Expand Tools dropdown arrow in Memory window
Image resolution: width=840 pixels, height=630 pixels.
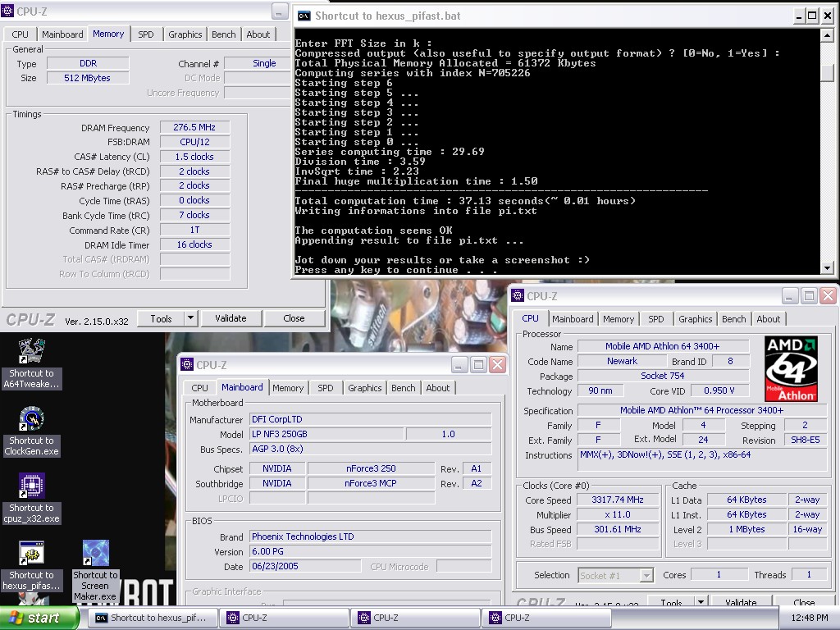click(x=190, y=319)
